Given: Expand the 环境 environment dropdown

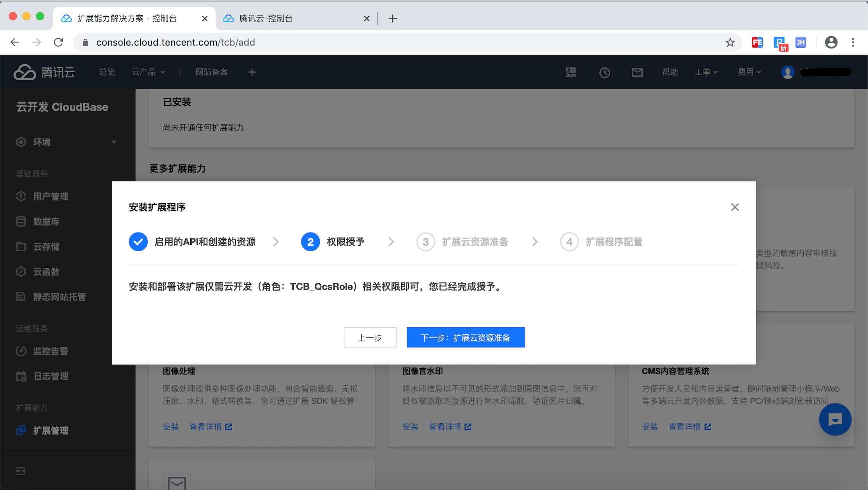Looking at the screenshot, I should tap(113, 142).
